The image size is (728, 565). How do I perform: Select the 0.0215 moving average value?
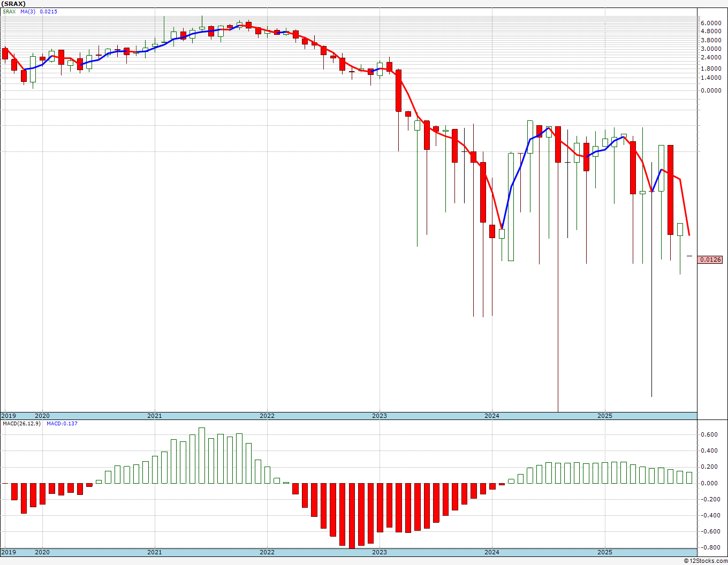pos(48,11)
